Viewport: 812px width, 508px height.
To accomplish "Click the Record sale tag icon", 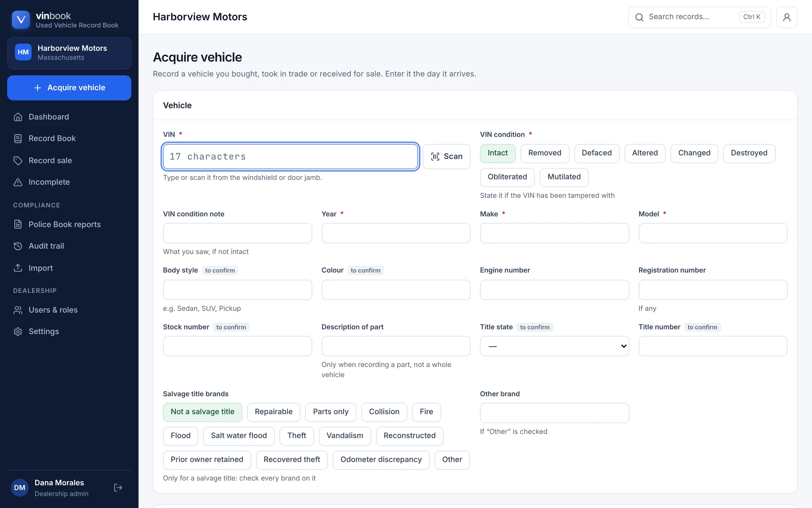I will 18,161.
